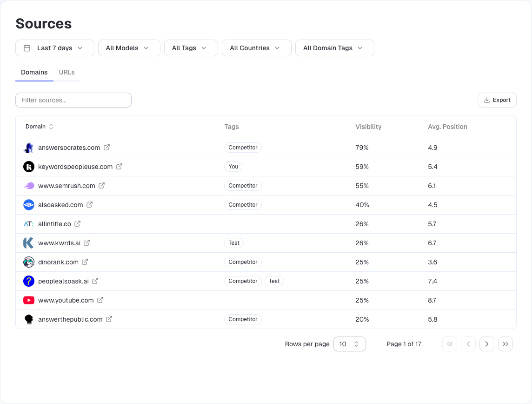Viewport: 532px width, 404px height.
Task: Switch to the URLs tab
Action: [67, 72]
